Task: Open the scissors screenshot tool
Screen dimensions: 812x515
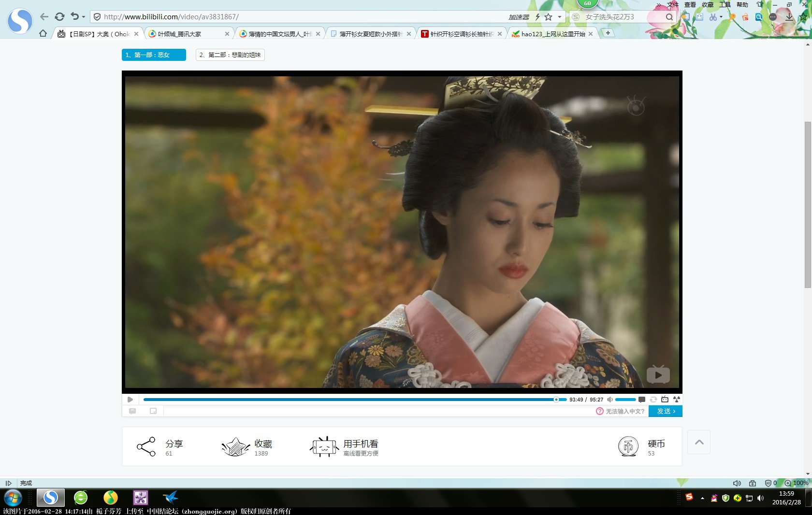Action: click(712, 17)
